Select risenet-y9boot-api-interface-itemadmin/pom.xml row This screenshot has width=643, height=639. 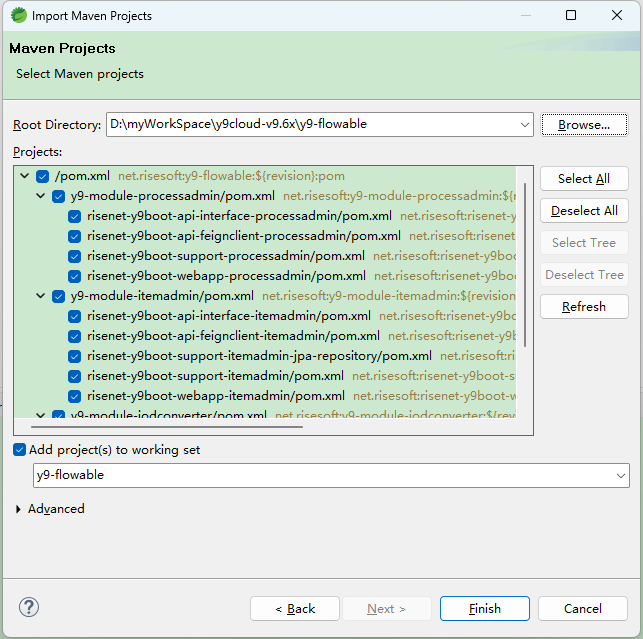click(x=229, y=316)
